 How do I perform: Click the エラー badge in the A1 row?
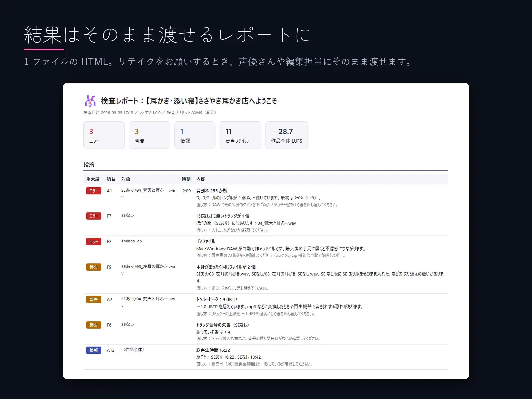click(94, 191)
